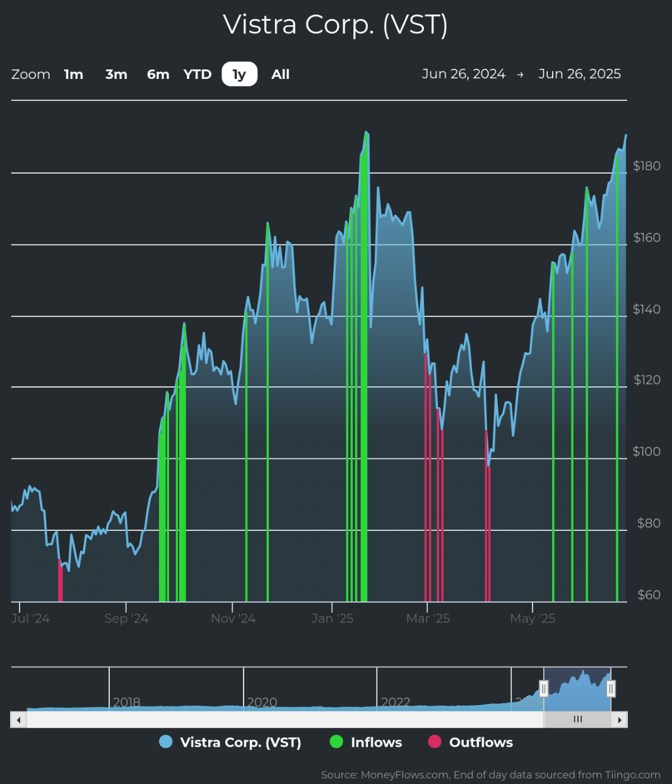Click the Sep '24 axis label

[126, 619]
